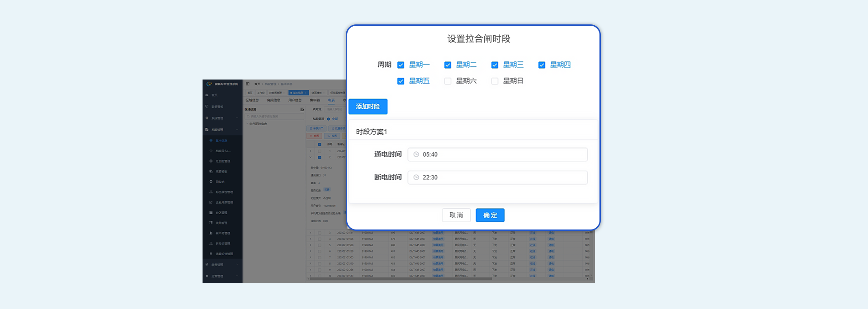Expand table row 3 with arrow
The width and height of the screenshot is (868, 309).
click(x=310, y=233)
